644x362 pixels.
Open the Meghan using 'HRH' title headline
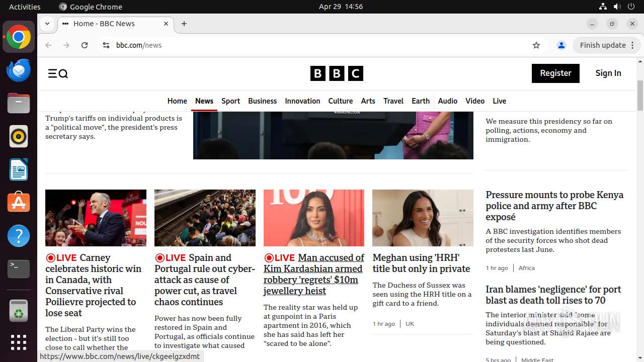(x=422, y=263)
